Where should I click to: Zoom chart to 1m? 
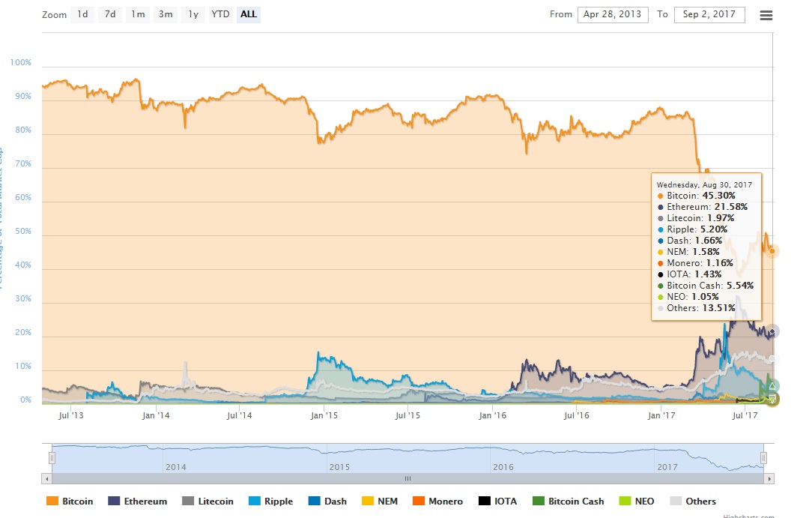(x=138, y=14)
